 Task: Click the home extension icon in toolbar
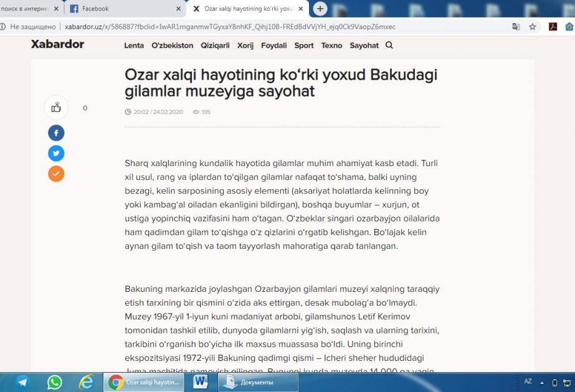pos(569,26)
